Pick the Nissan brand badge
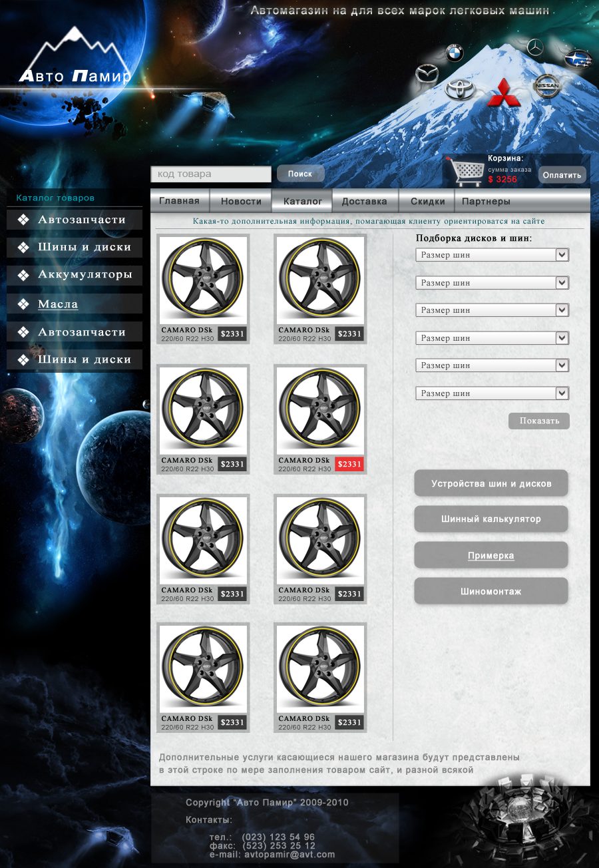The width and height of the screenshot is (599, 868). point(548,87)
